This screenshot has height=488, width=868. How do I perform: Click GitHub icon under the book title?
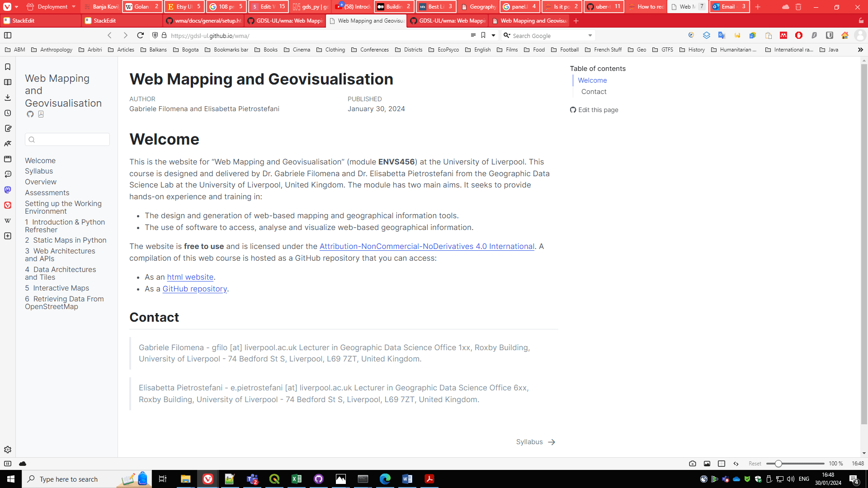pyautogui.click(x=30, y=114)
